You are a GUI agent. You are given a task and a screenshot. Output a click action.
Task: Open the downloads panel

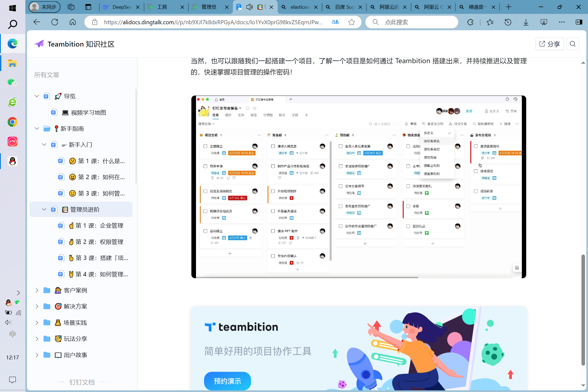click(526, 22)
